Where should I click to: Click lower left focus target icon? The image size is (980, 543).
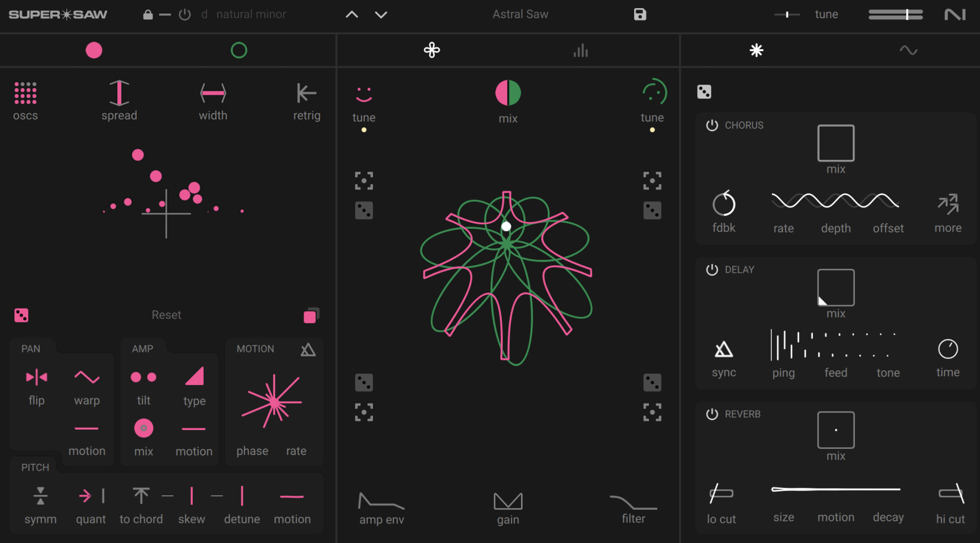pyautogui.click(x=364, y=412)
